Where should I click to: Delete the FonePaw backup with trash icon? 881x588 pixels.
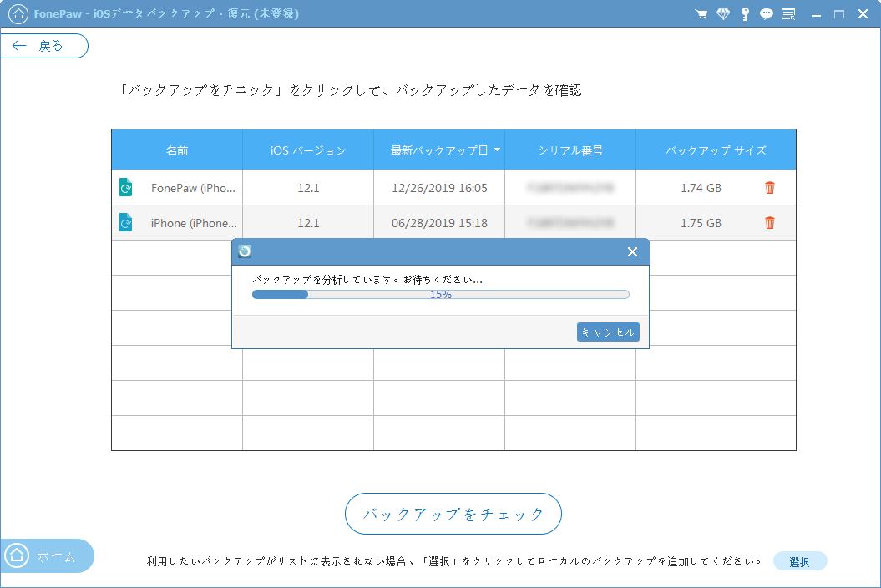[769, 187]
